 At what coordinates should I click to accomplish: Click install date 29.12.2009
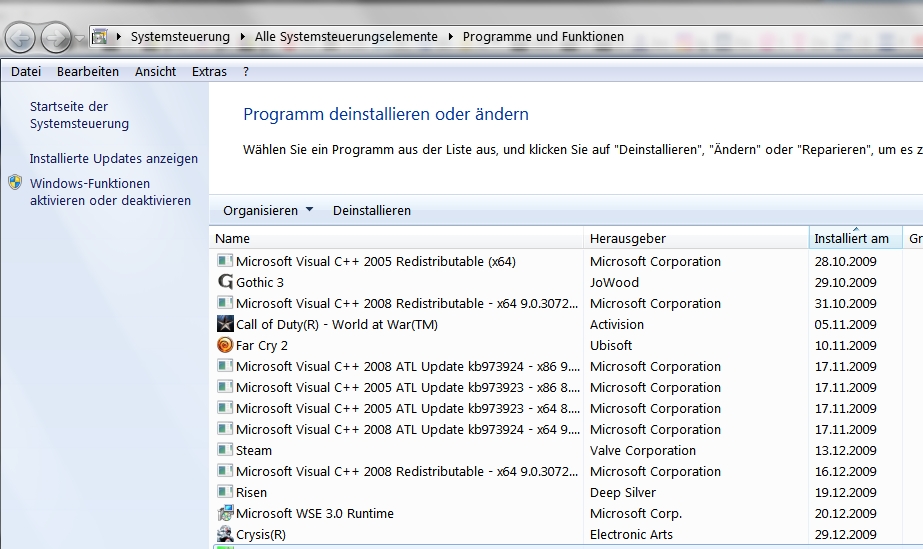click(x=845, y=535)
